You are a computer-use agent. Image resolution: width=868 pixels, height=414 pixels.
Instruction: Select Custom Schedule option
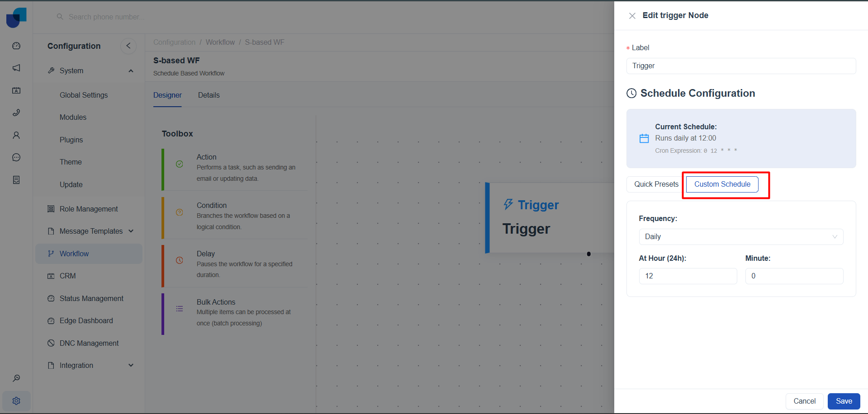(722, 184)
